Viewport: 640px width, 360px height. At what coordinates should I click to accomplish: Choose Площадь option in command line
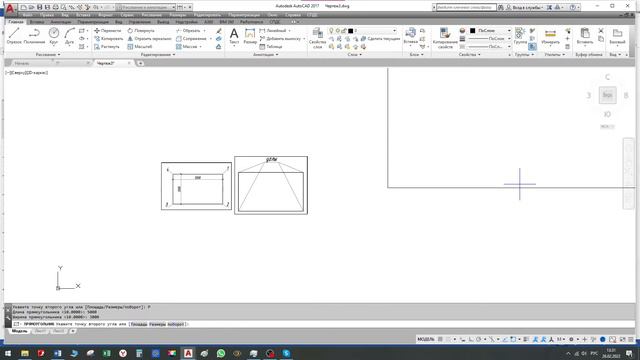coord(139,324)
